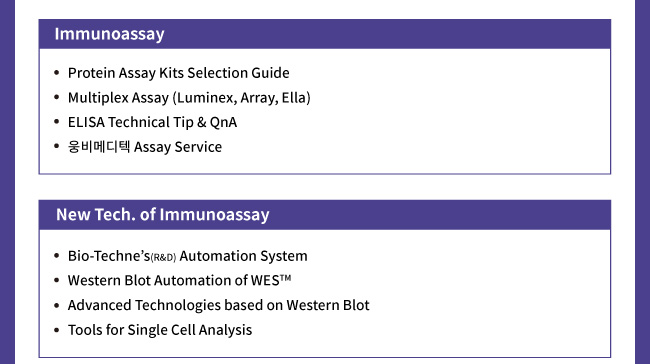The image size is (650, 364).
Task: Click the Immunoassay section header
Action: click(109, 34)
